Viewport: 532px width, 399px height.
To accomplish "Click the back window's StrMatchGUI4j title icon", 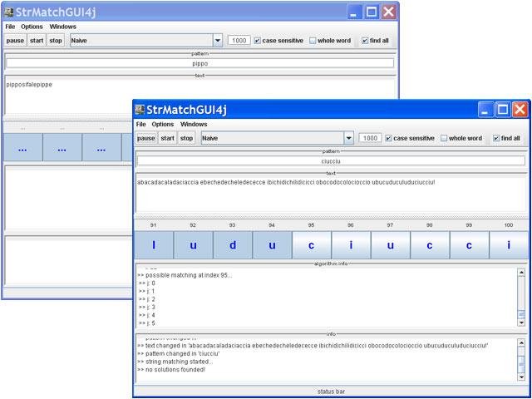I will tap(8, 12).
